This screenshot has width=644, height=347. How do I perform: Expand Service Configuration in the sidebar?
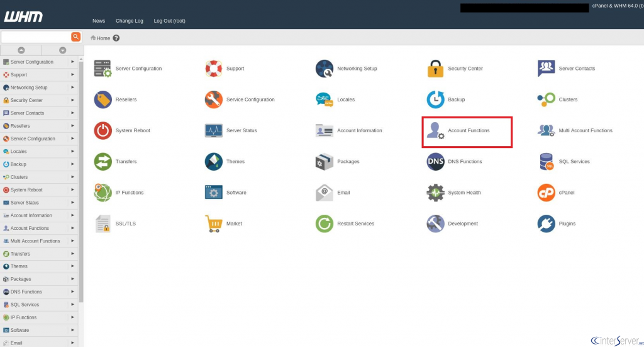coord(72,139)
